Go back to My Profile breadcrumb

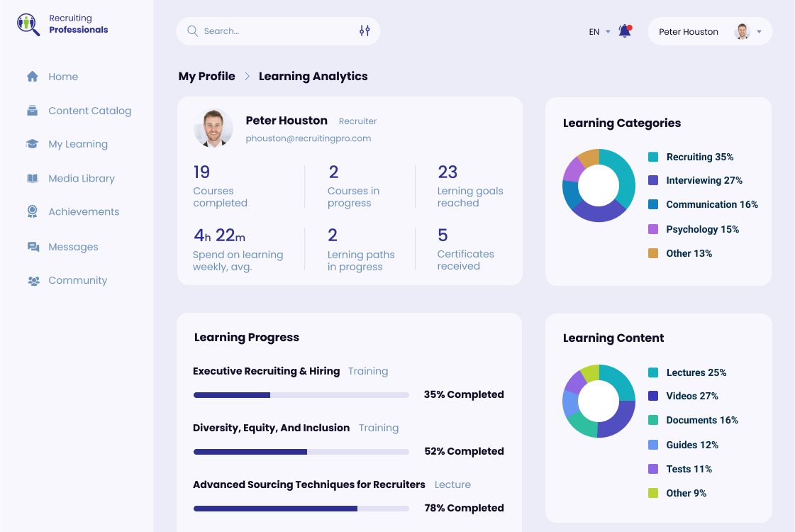coord(206,77)
